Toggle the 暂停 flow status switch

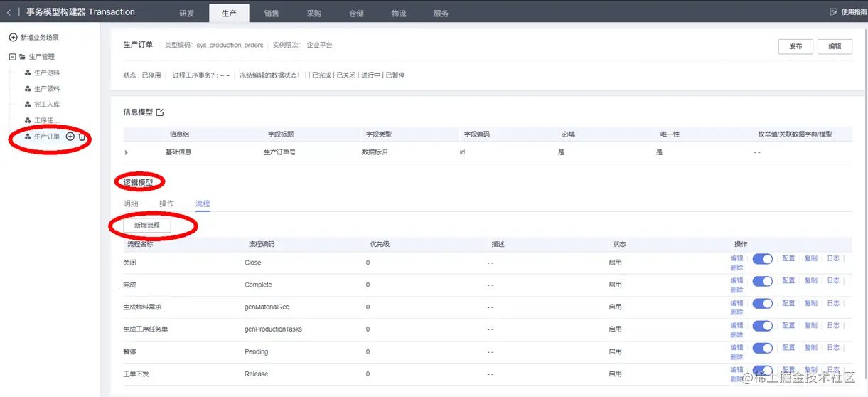click(x=763, y=348)
